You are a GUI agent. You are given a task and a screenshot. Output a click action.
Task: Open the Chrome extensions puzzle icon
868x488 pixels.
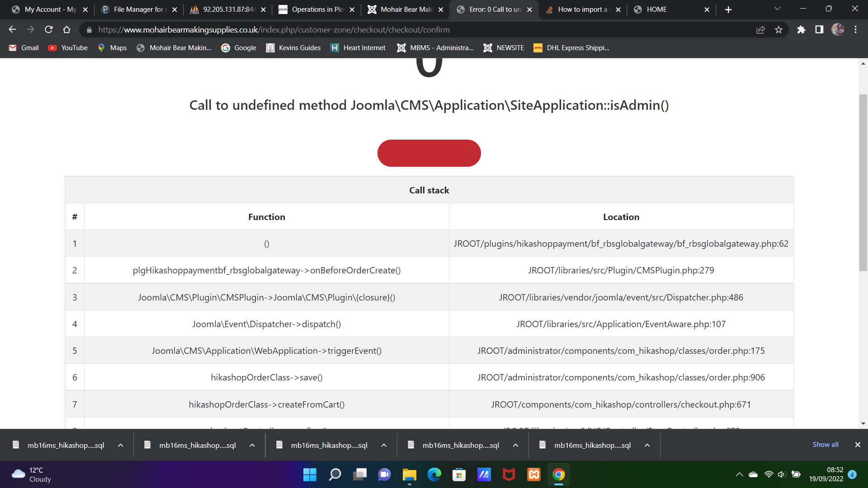(x=801, y=30)
